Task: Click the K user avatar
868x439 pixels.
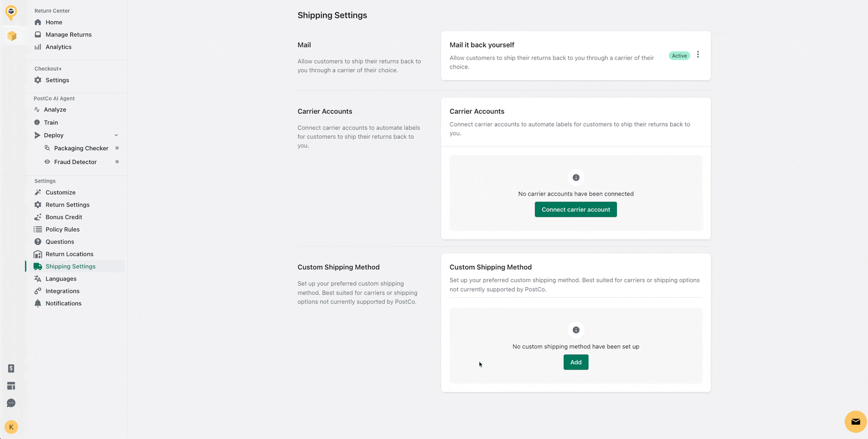Action: 11,427
